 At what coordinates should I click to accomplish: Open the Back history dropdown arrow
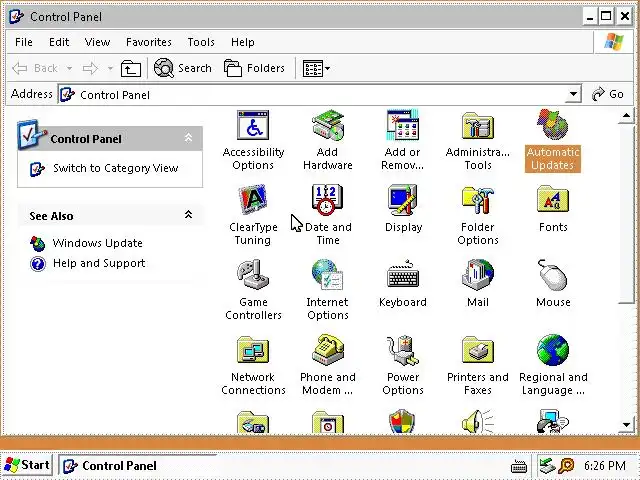pyautogui.click(x=69, y=68)
